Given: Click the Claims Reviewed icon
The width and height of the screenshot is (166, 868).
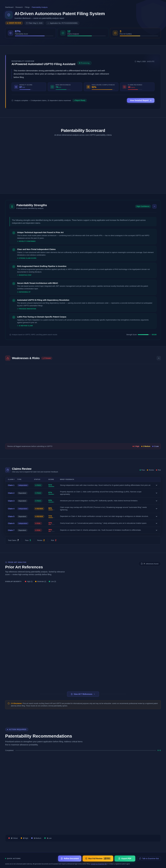Looking at the screenshot, I should click(x=124, y=87).
